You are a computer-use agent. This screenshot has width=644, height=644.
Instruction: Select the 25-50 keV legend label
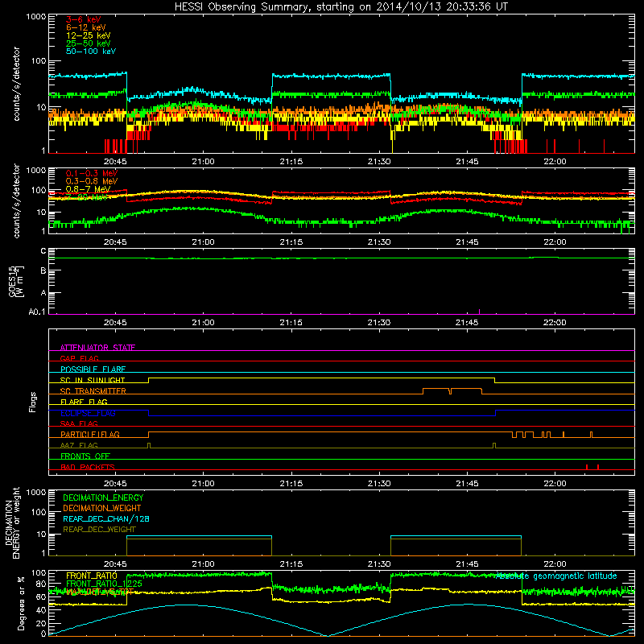(x=89, y=43)
